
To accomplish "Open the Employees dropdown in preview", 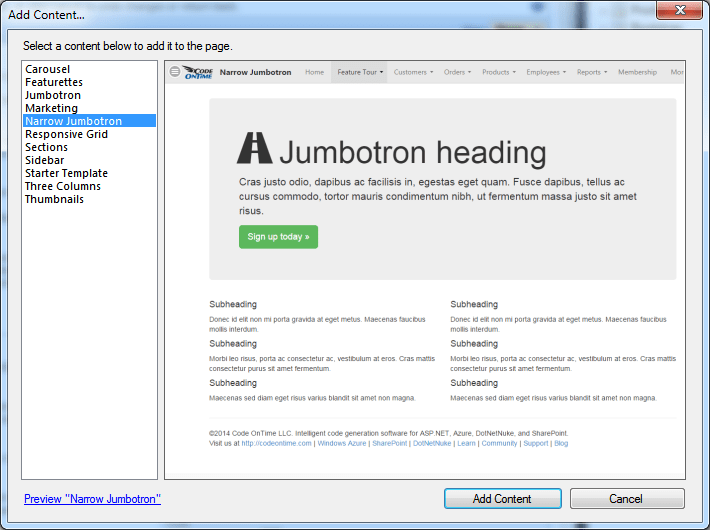I will click(x=546, y=72).
